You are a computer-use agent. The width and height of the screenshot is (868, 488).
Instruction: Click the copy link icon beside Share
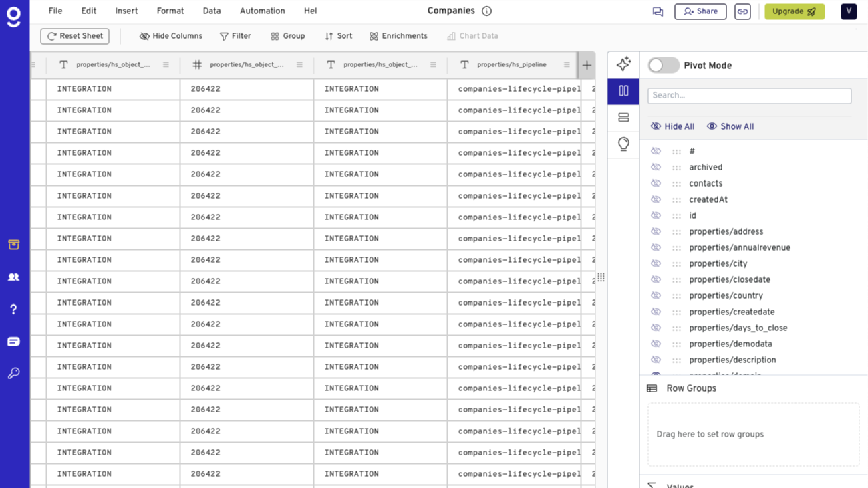[x=742, y=11]
